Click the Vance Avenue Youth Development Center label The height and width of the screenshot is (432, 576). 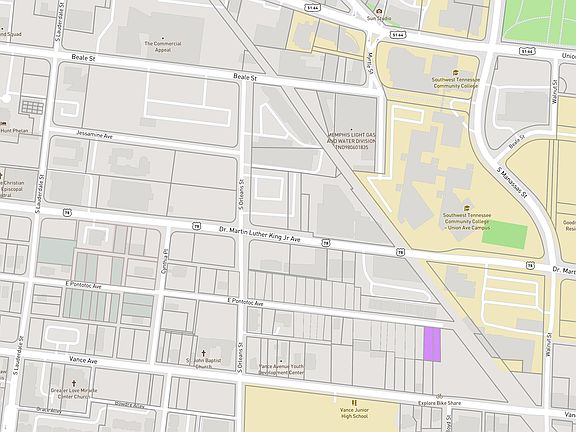(281, 369)
